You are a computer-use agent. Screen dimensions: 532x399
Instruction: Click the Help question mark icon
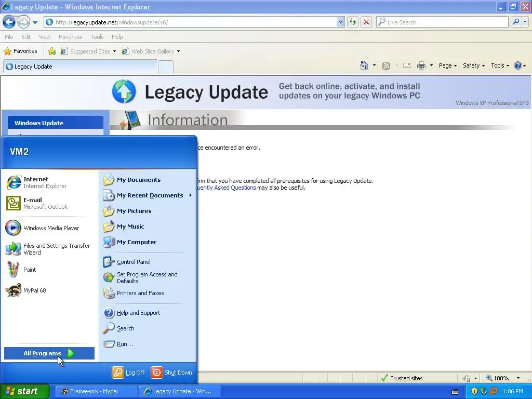518,65
